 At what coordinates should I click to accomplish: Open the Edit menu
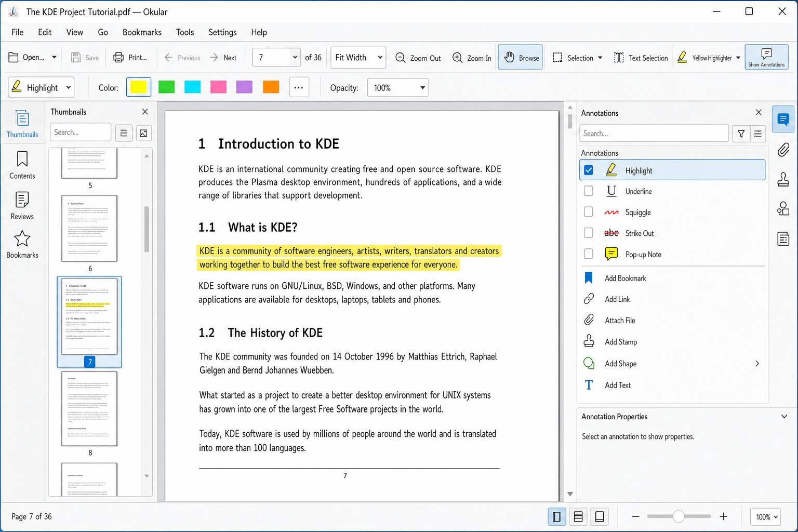45,32
